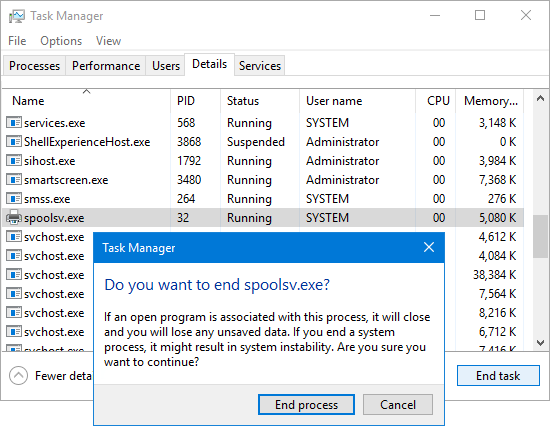Click the services.exe process icon
550x428 pixels.
[14, 122]
